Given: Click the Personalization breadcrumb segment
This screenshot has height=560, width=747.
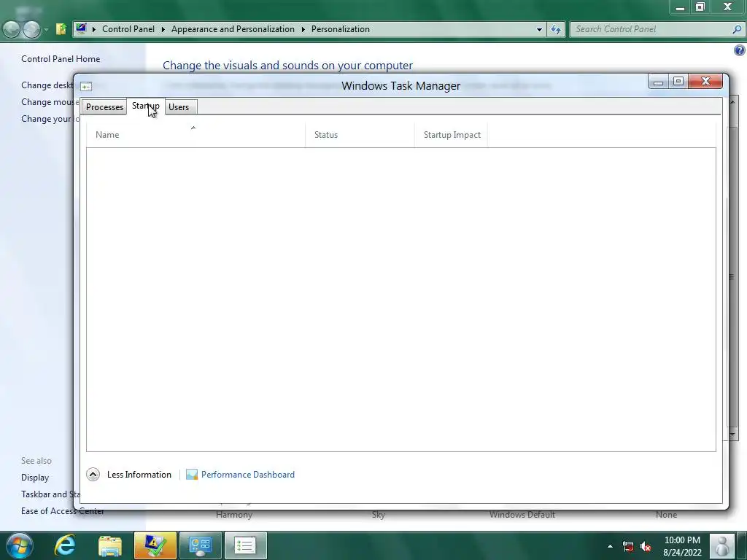Looking at the screenshot, I should (340, 29).
